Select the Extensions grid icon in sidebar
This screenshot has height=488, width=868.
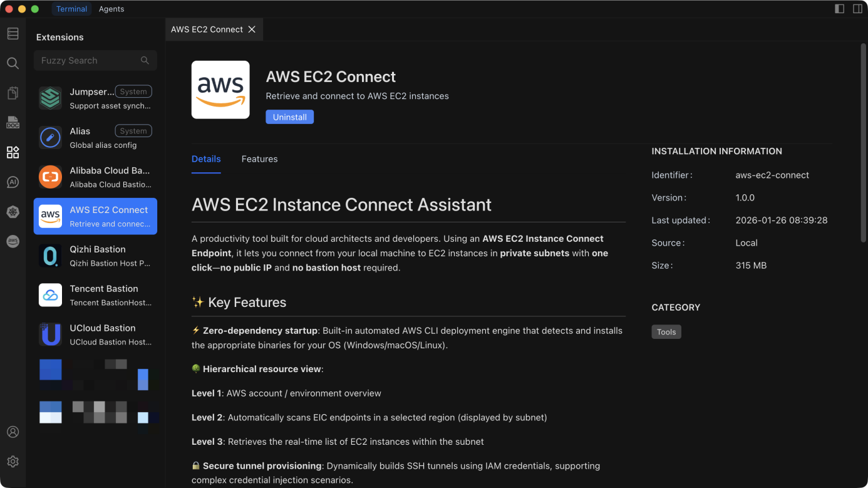[x=13, y=152]
